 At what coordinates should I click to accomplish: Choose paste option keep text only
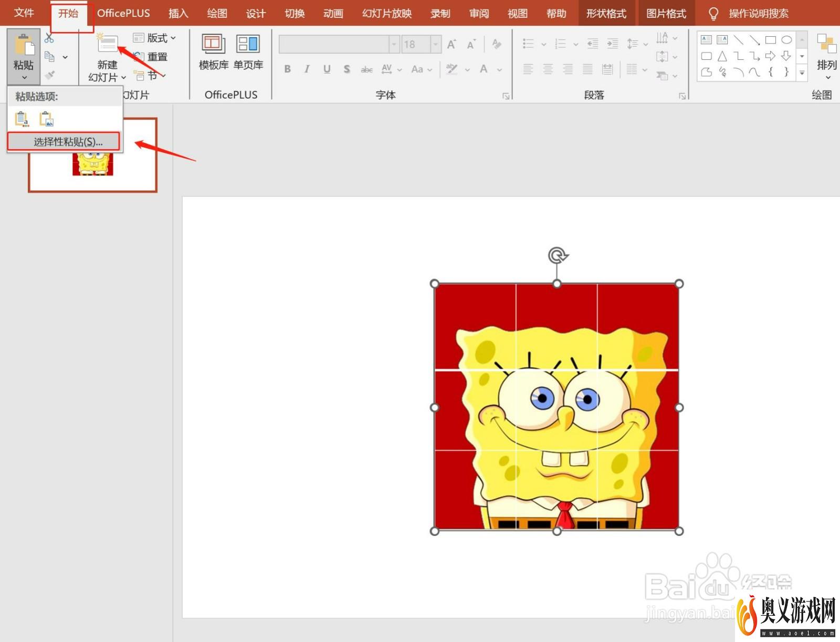[x=22, y=119]
